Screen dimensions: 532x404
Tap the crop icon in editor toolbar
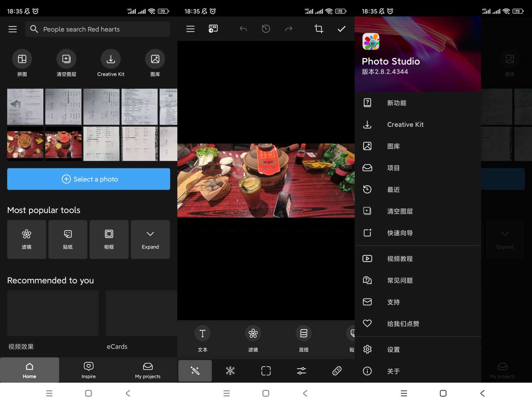pyautogui.click(x=319, y=29)
